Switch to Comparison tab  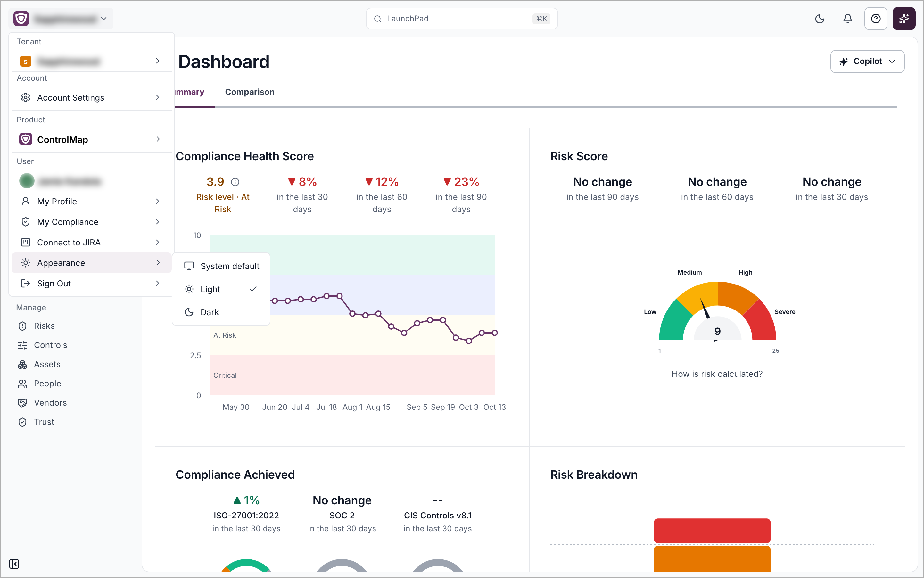pos(250,92)
